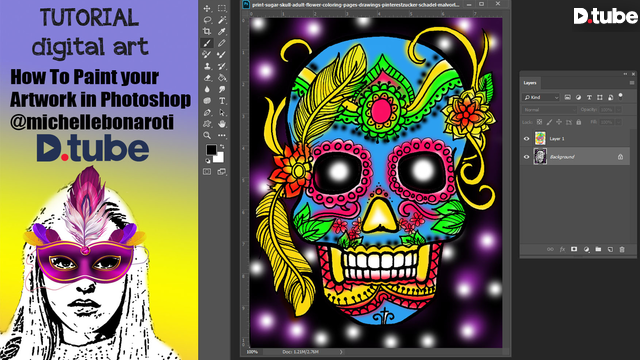
Task: Select the Pencil tool
Action: pos(222,43)
